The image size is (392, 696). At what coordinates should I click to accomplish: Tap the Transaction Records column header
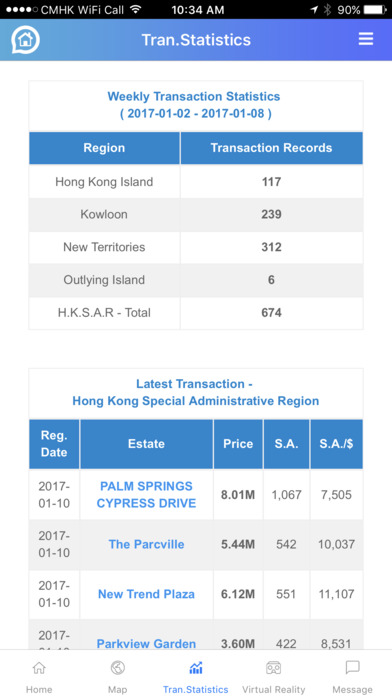click(x=271, y=148)
